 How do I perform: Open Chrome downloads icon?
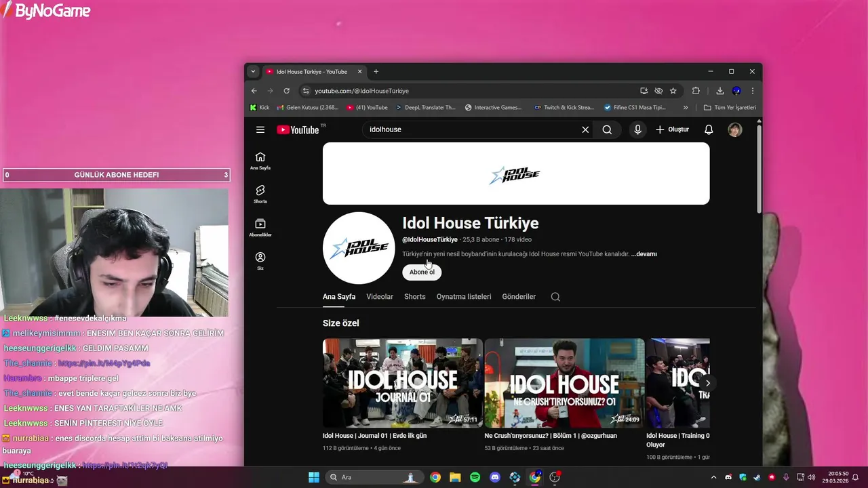(x=720, y=91)
